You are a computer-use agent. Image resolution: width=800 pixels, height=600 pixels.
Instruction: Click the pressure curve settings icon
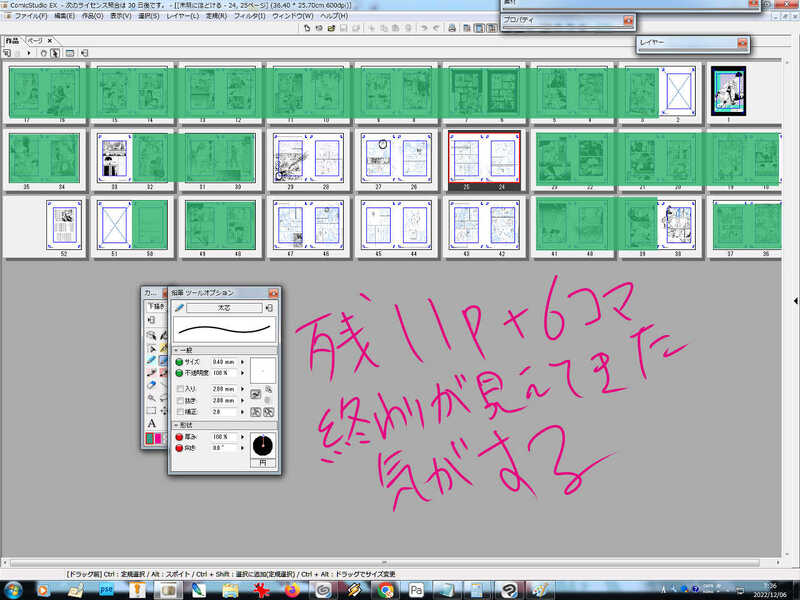pos(256,393)
